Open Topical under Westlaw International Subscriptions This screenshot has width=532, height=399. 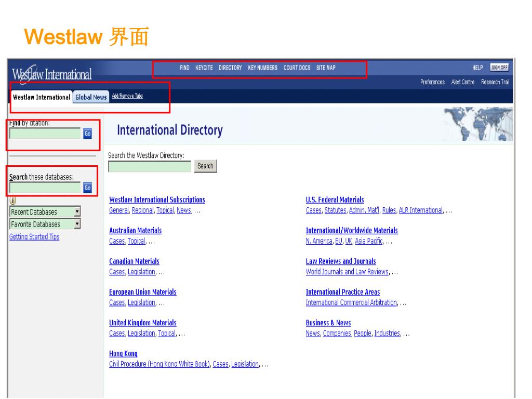pos(165,210)
